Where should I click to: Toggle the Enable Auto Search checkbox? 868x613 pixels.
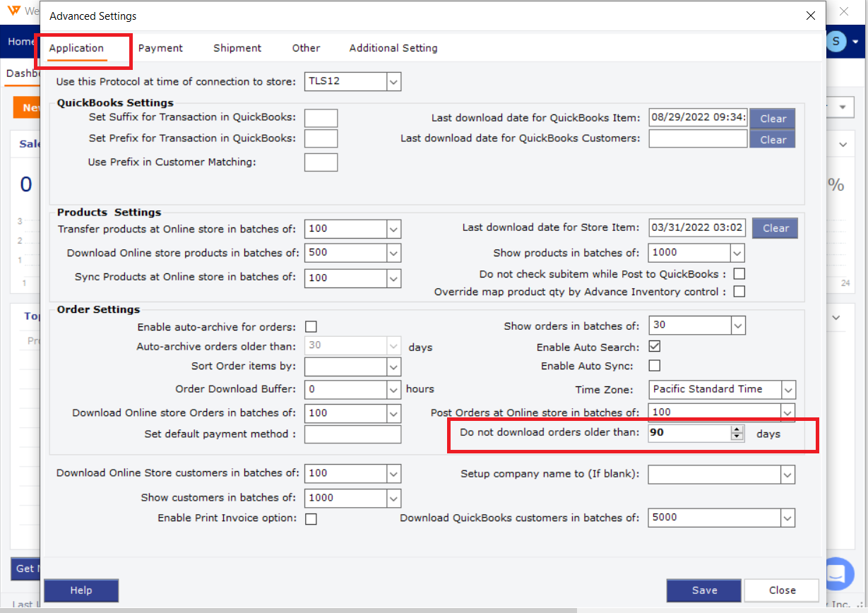point(655,347)
